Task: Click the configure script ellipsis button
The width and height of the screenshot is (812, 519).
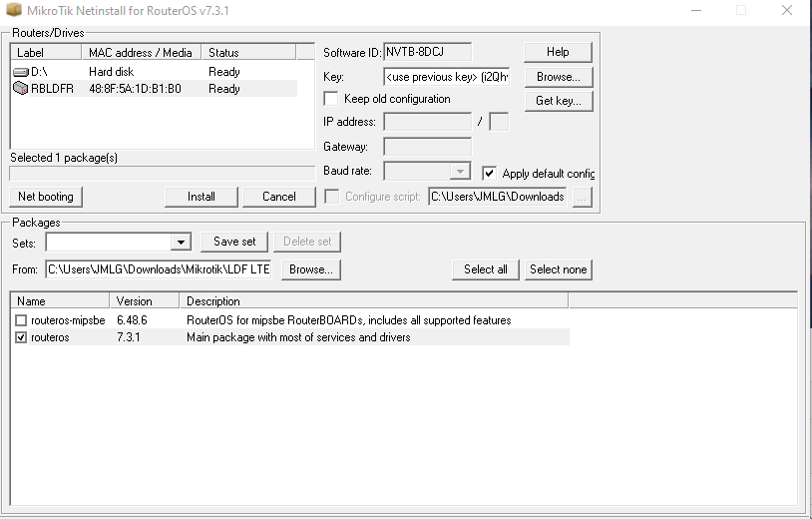Action: (x=583, y=197)
